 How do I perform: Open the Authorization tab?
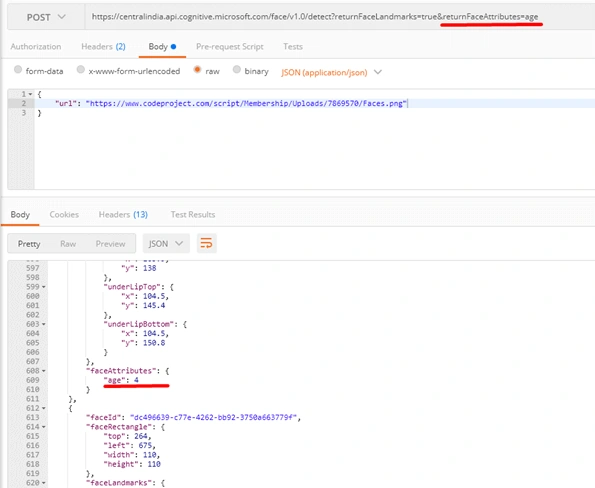[36, 47]
